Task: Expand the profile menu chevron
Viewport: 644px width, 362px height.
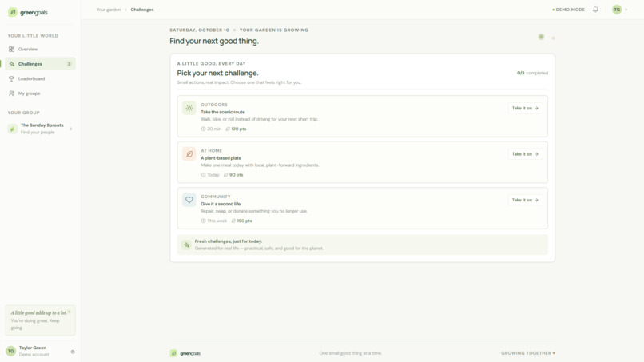Action: click(626, 10)
